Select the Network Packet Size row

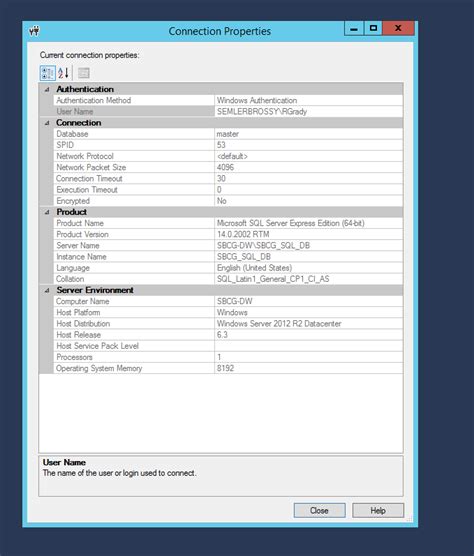228,167
